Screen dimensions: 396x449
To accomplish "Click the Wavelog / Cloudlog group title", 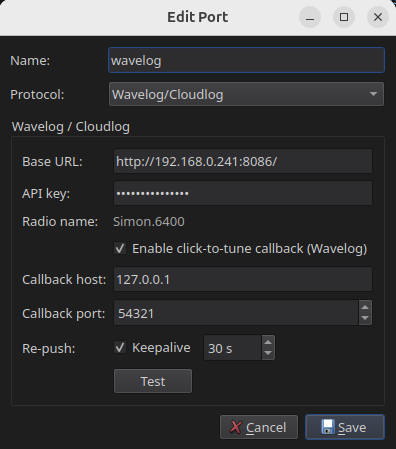I will [x=71, y=127].
